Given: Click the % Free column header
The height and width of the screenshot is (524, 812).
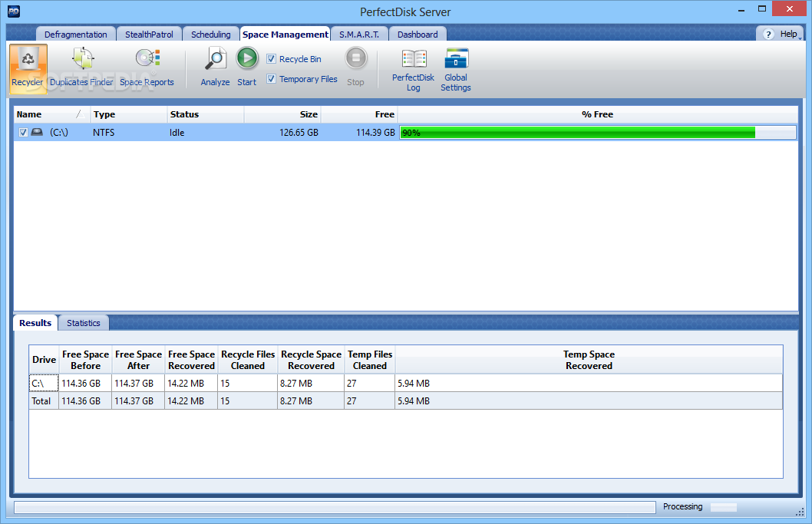Looking at the screenshot, I should pyautogui.click(x=598, y=114).
